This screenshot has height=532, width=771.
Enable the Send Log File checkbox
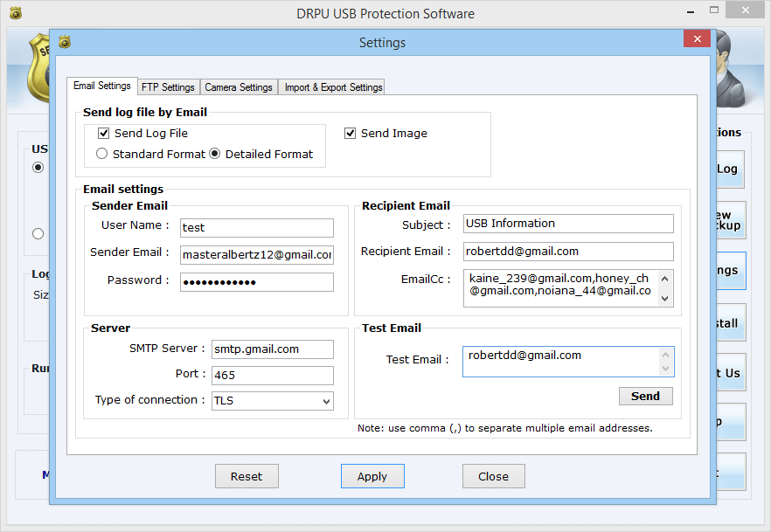coord(103,133)
